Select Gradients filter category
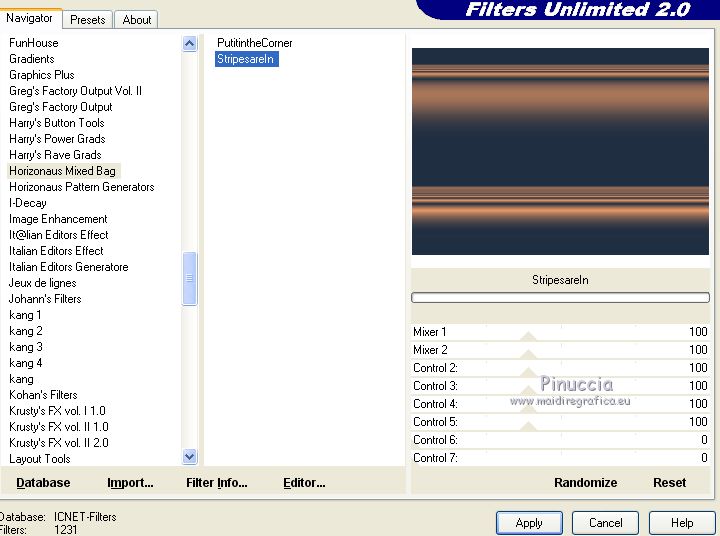The height and width of the screenshot is (536, 720). coord(32,59)
